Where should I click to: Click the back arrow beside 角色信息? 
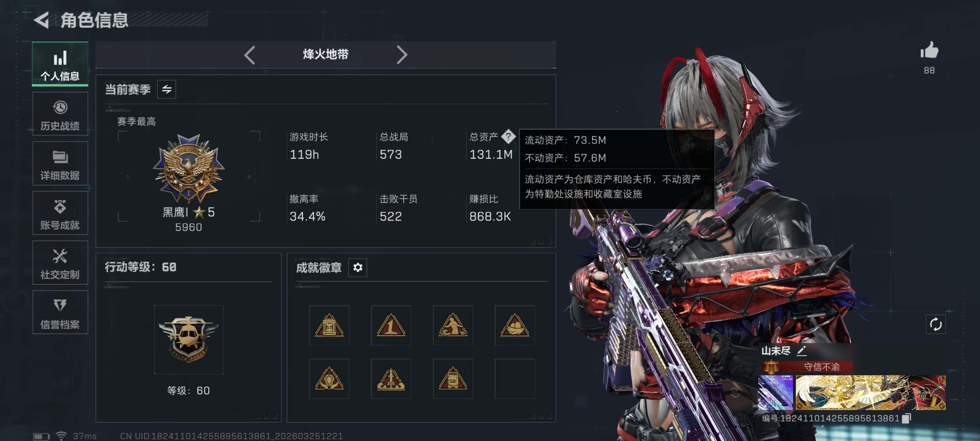tap(41, 20)
